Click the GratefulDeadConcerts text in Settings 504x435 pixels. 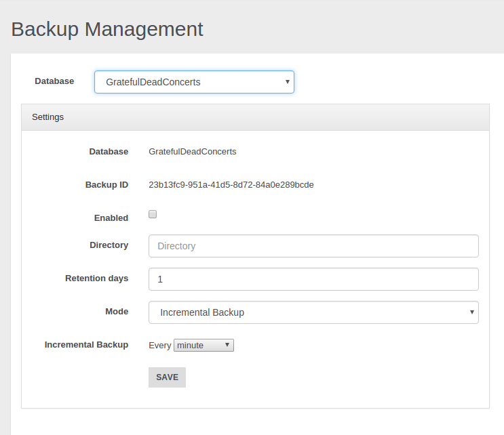[192, 152]
